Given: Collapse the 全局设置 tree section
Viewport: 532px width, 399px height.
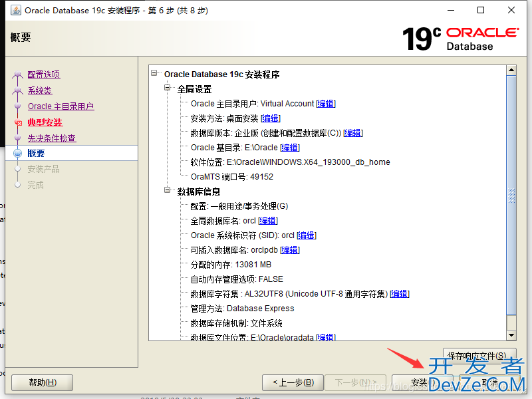Looking at the screenshot, I should tap(168, 88).
